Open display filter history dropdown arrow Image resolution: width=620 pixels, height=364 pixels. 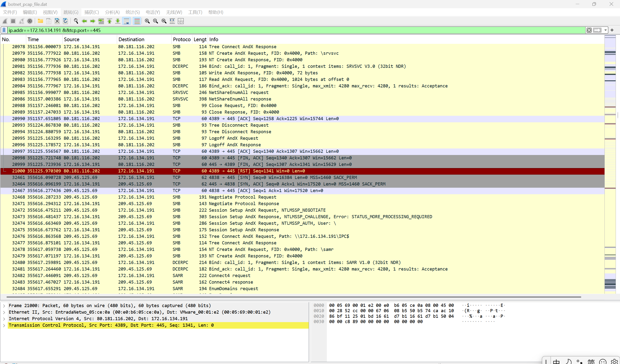(605, 30)
